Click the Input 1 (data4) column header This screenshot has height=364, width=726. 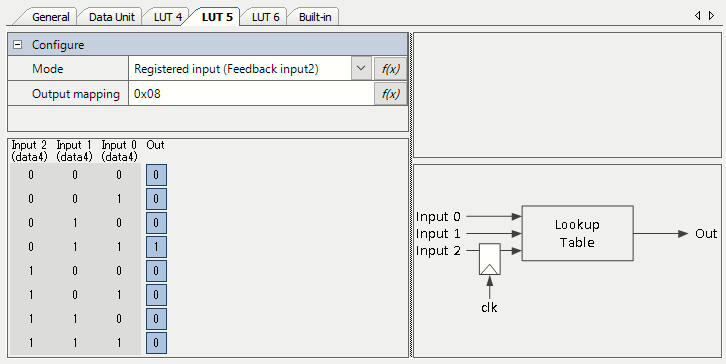tap(74, 151)
